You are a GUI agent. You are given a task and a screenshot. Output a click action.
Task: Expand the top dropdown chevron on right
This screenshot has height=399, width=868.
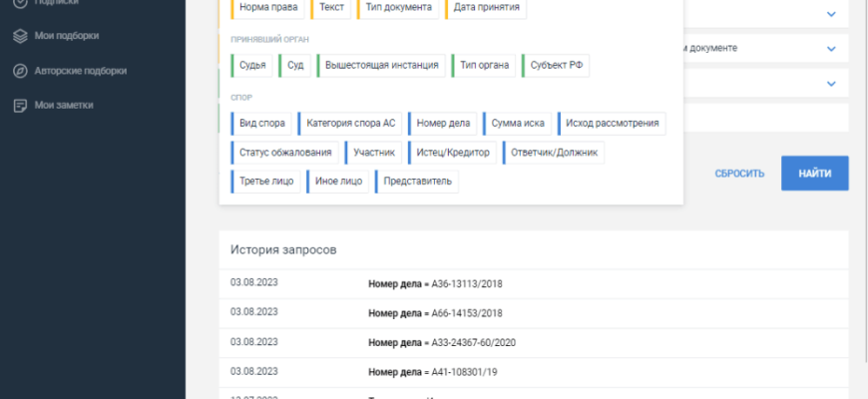pyautogui.click(x=830, y=14)
